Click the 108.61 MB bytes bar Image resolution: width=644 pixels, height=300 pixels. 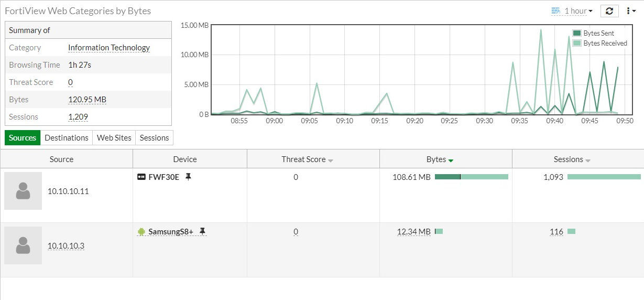472,177
